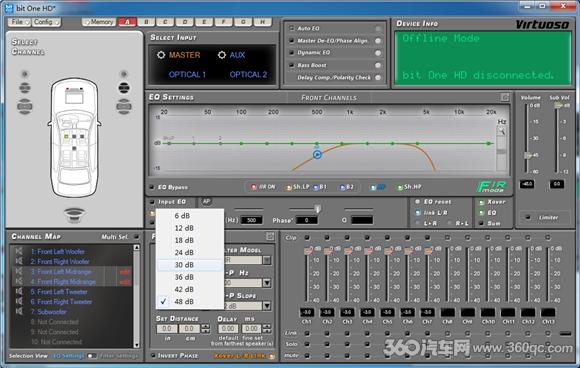The width and height of the screenshot is (580, 368).
Task: Click Delay ms stepper arrows
Action: tap(266, 328)
